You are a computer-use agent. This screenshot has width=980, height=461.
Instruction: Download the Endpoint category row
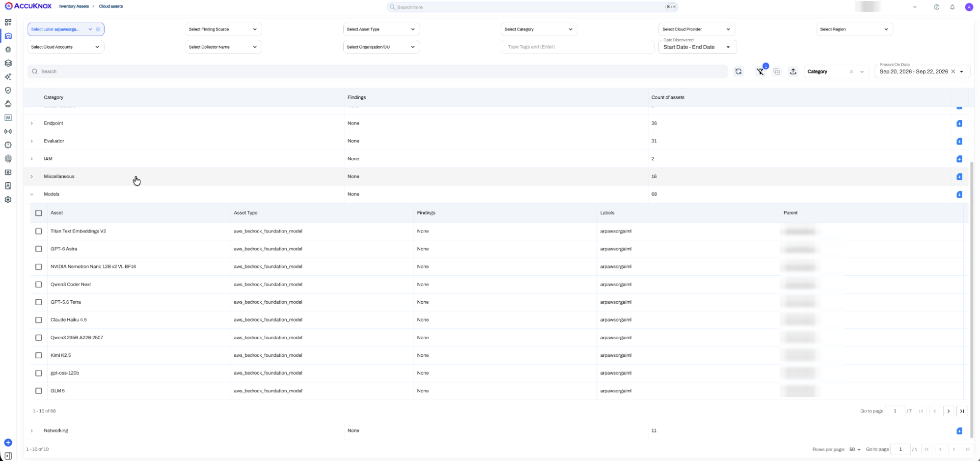959,123
